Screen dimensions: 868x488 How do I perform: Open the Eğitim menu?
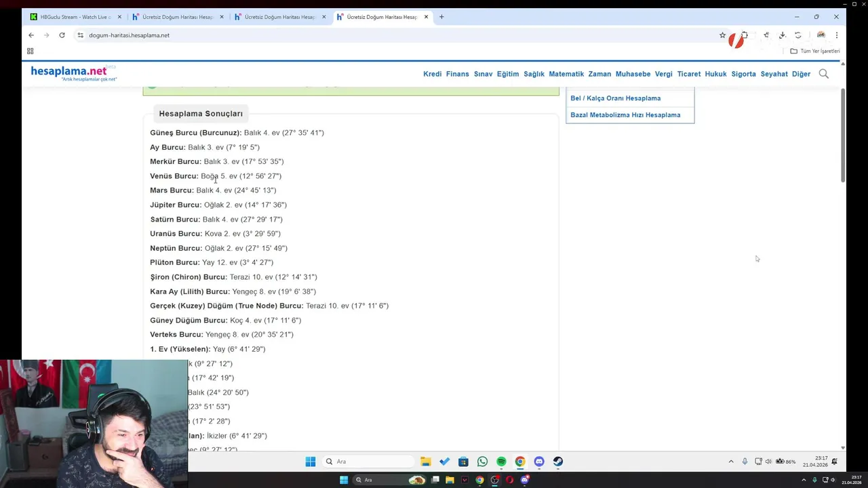click(x=508, y=74)
